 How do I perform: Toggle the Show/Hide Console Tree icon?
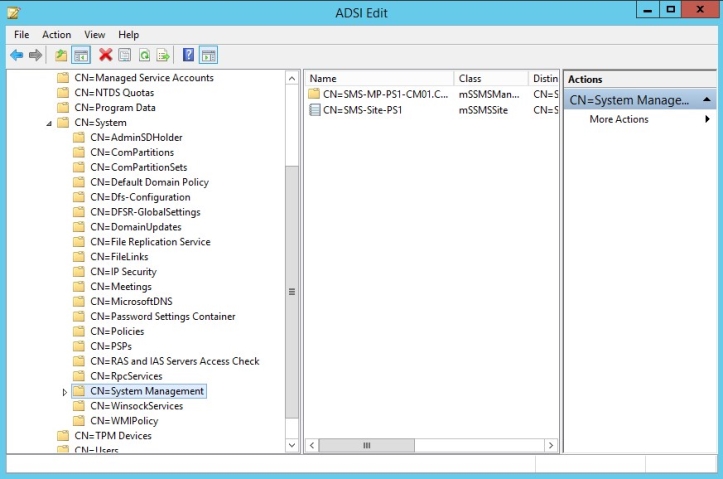coord(81,55)
